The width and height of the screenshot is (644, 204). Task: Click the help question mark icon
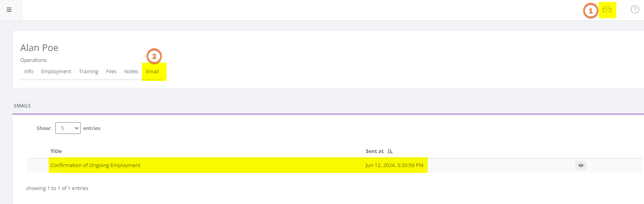(635, 10)
